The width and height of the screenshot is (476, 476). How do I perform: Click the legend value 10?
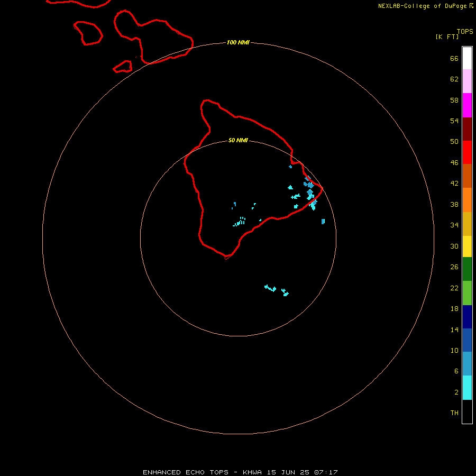pos(454,351)
